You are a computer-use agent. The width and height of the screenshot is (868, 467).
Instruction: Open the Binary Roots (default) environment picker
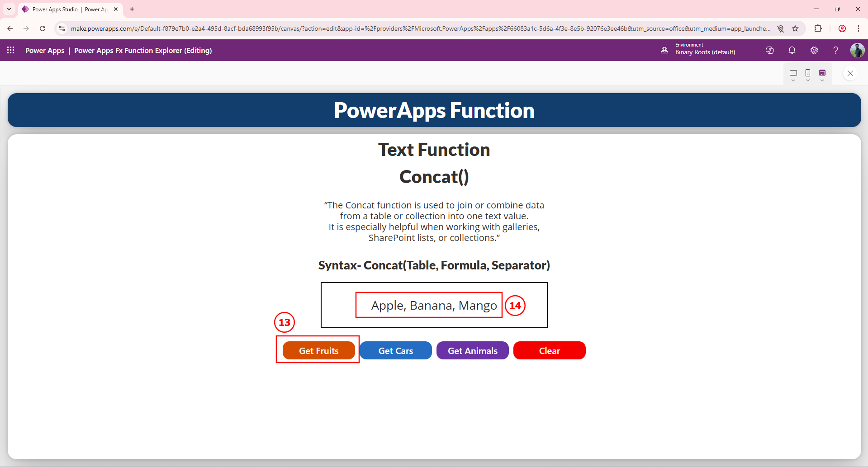705,49
